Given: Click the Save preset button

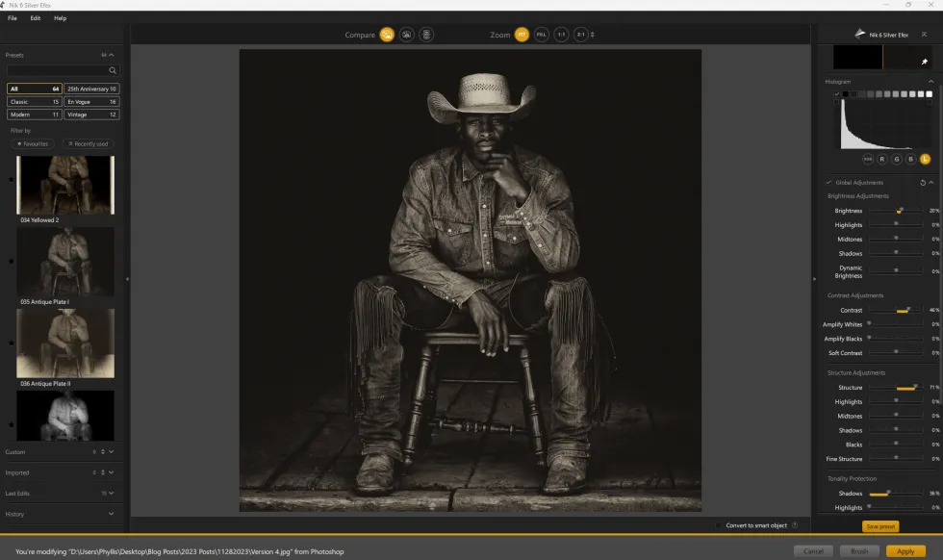Looking at the screenshot, I should coord(879,526).
